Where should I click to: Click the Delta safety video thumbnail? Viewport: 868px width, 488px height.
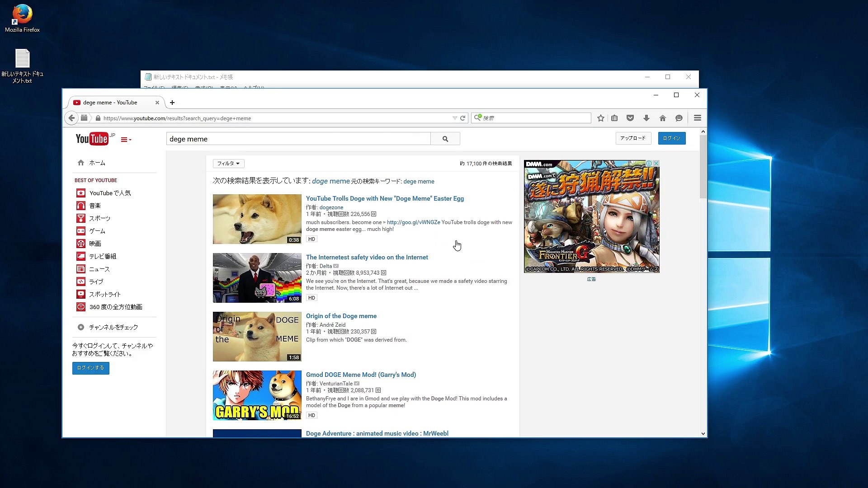pos(257,278)
